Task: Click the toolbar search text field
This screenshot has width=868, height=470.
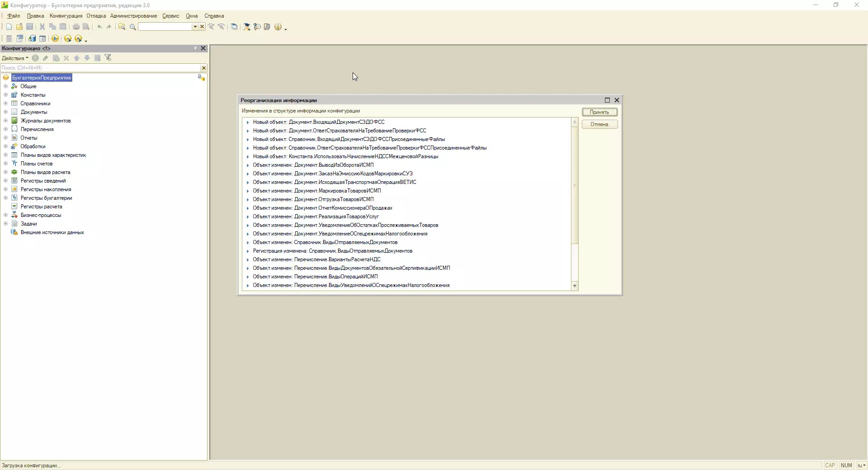Action: coord(165,27)
